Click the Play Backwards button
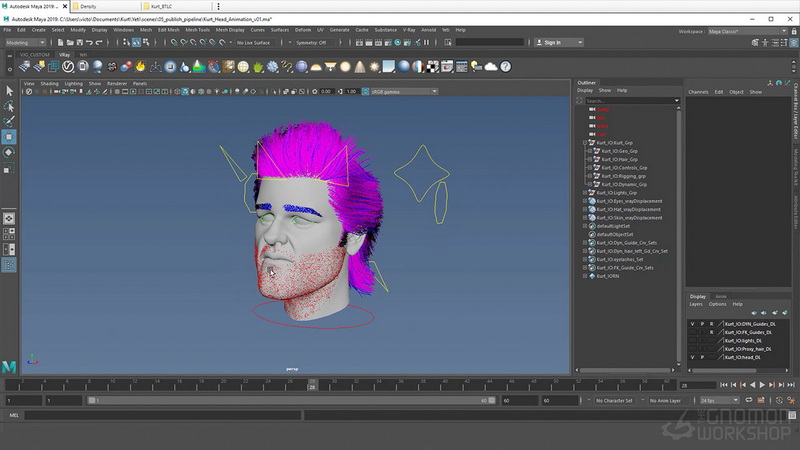 click(753, 385)
